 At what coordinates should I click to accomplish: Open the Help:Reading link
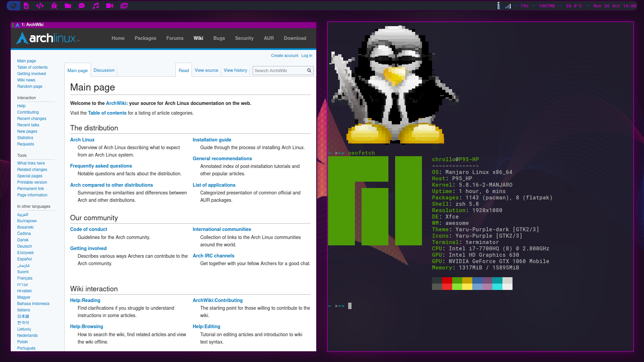point(85,300)
